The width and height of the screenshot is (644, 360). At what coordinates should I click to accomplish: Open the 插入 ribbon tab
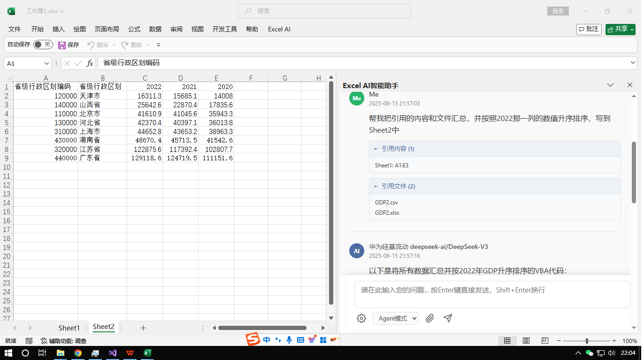(59, 29)
